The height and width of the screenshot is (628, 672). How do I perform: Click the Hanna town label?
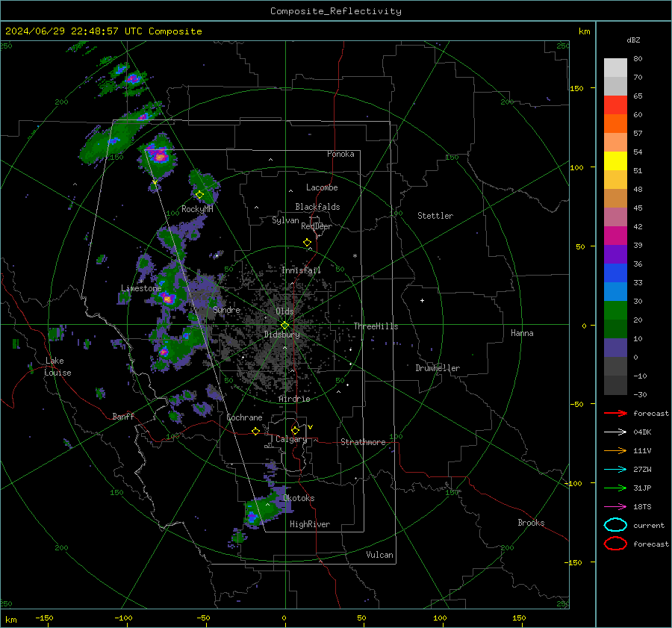click(522, 333)
